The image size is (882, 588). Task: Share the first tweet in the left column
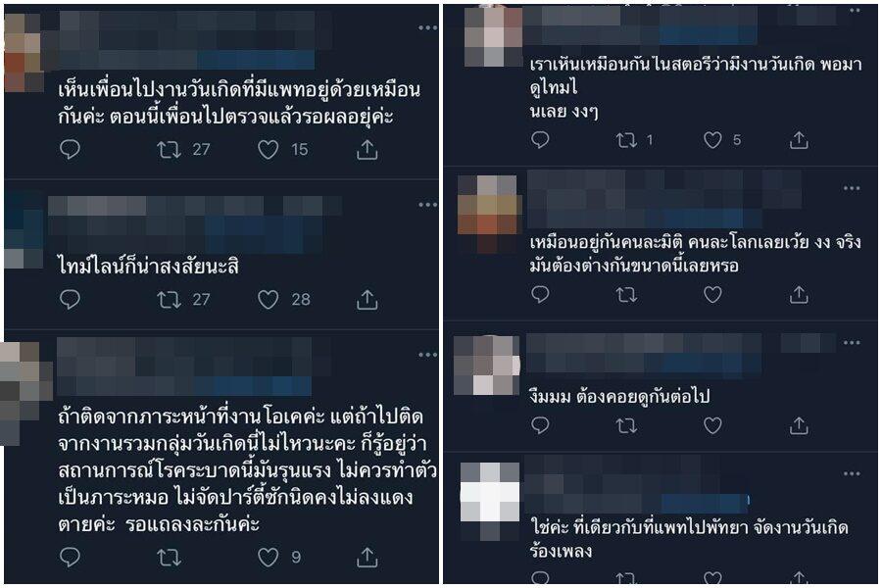pyautogui.click(x=367, y=149)
